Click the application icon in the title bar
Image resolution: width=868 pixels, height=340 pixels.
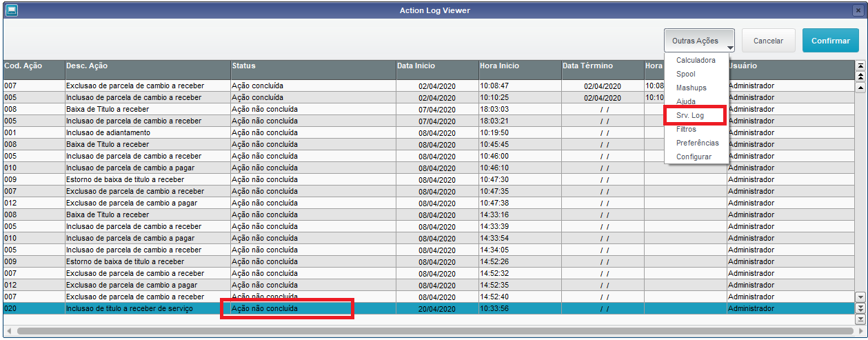[12, 10]
